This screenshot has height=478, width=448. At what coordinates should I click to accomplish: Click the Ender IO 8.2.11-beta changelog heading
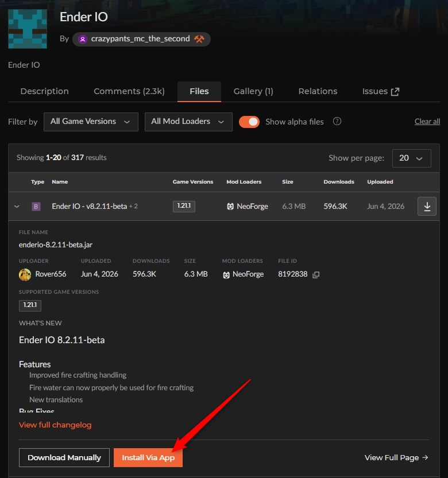pos(61,340)
